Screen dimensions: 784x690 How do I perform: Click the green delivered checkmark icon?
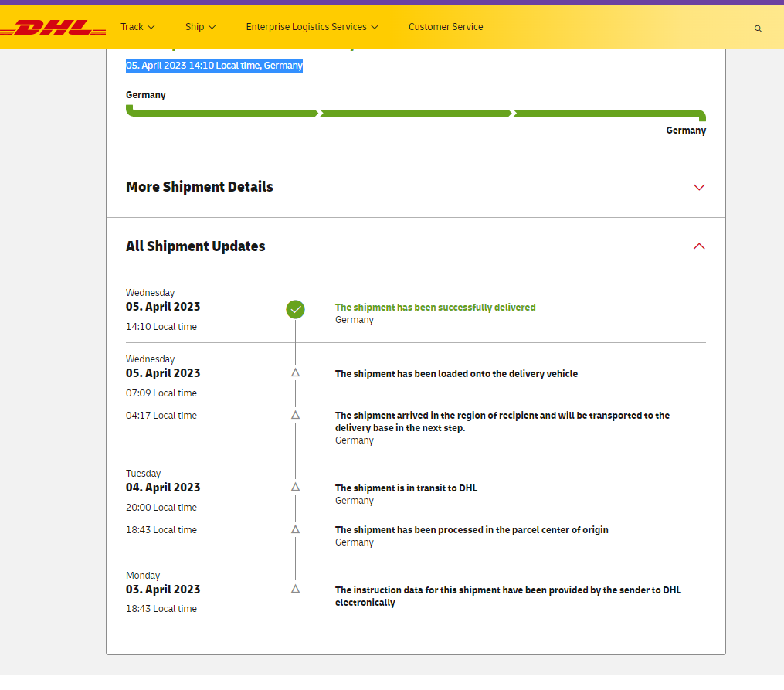click(x=295, y=310)
